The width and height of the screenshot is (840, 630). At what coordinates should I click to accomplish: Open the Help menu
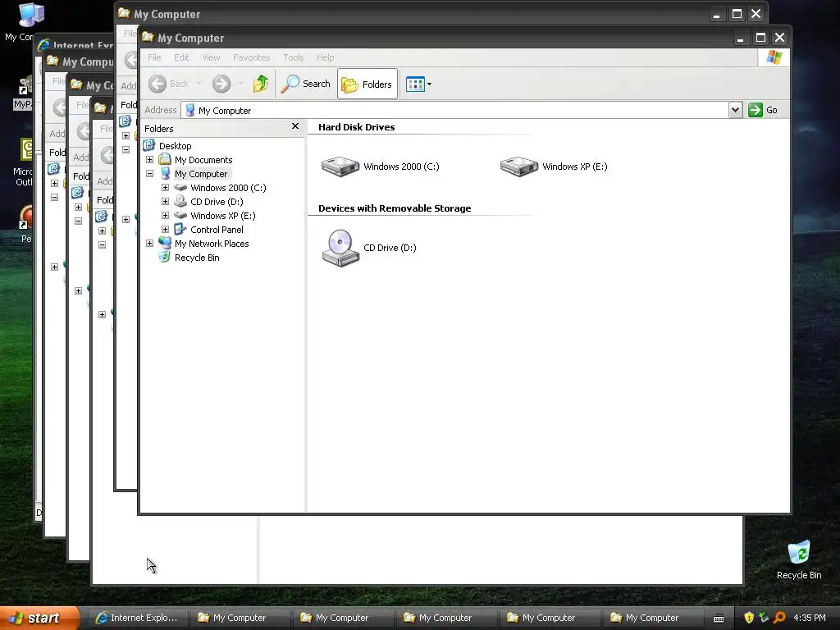[325, 57]
